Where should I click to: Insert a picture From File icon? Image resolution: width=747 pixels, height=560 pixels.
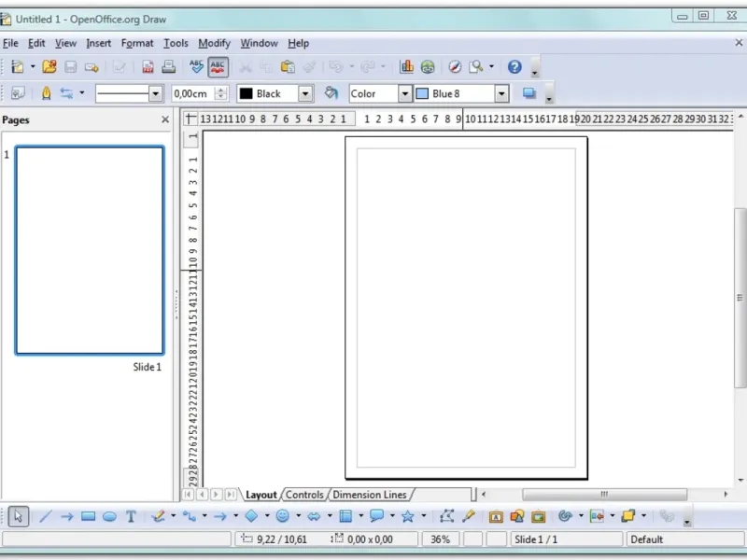[x=517, y=516]
